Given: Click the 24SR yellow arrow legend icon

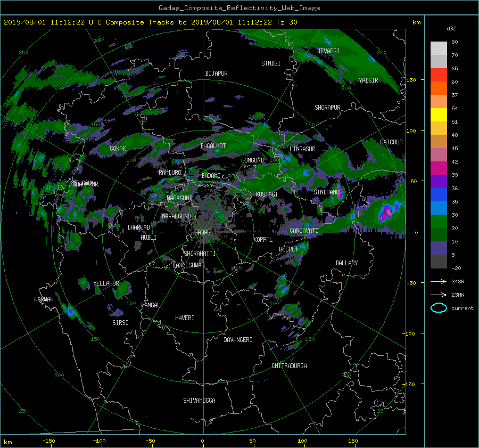Looking at the screenshot, I should [439, 281].
